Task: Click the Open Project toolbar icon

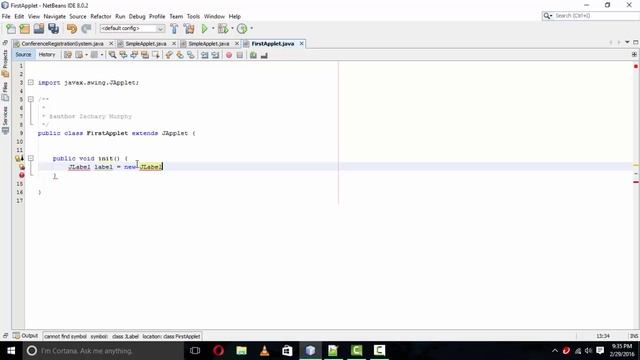Action: [39, 29]
